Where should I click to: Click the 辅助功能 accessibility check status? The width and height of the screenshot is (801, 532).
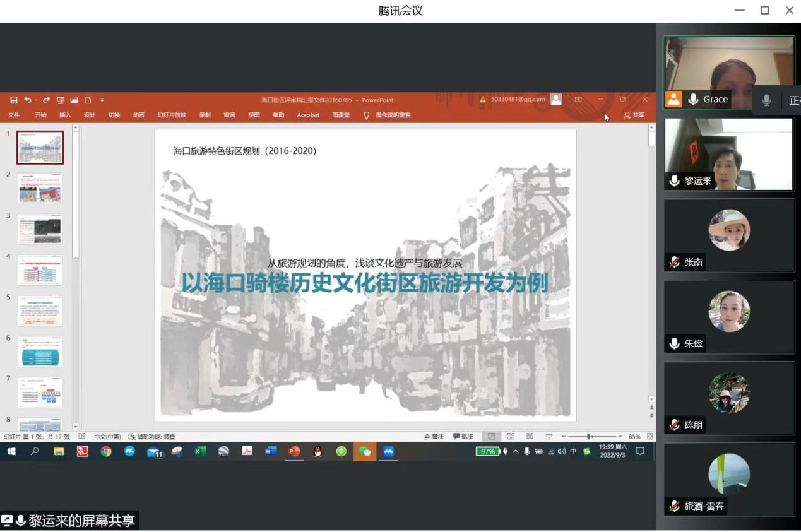coord(151,437)
